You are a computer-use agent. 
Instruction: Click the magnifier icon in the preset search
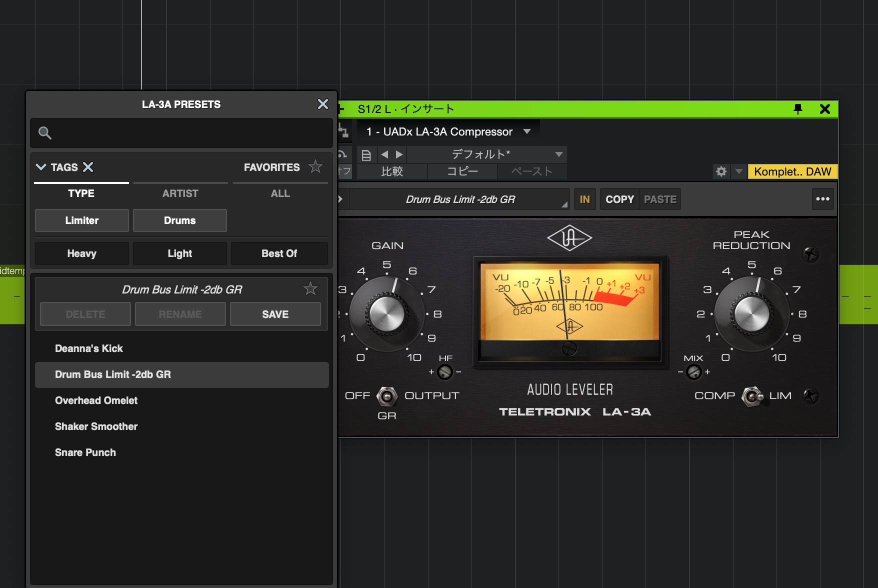[x=44, y=133]
